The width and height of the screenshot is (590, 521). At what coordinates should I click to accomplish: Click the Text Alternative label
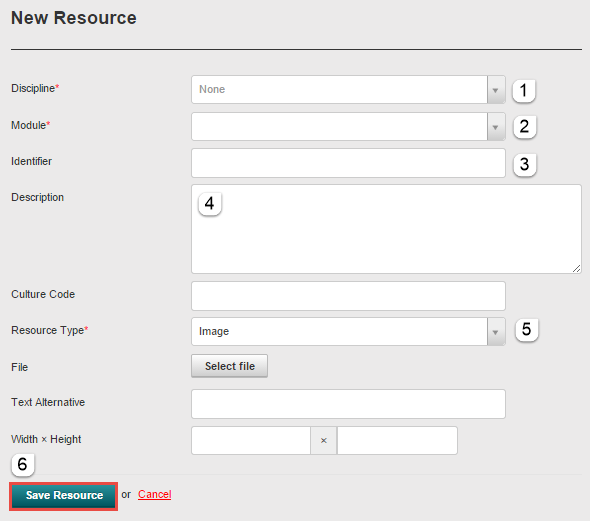coord(48,402)
